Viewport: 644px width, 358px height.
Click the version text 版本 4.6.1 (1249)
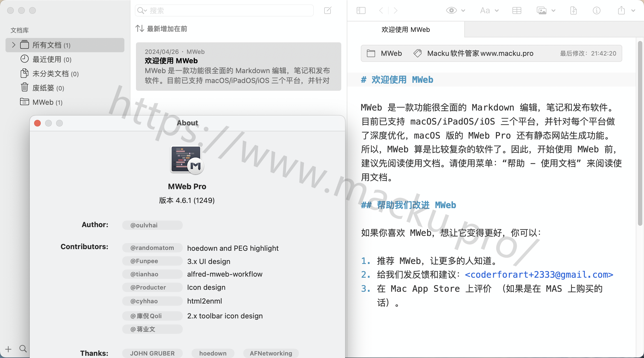pos(187,200)
